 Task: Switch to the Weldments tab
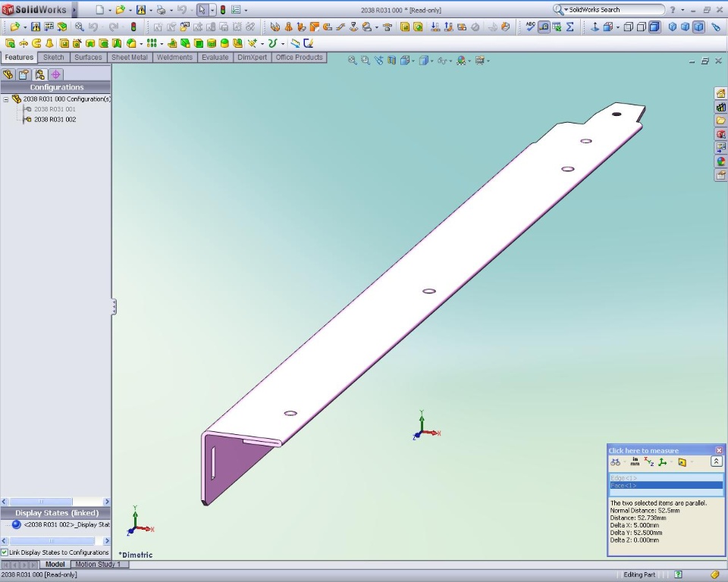pos(174,58)
